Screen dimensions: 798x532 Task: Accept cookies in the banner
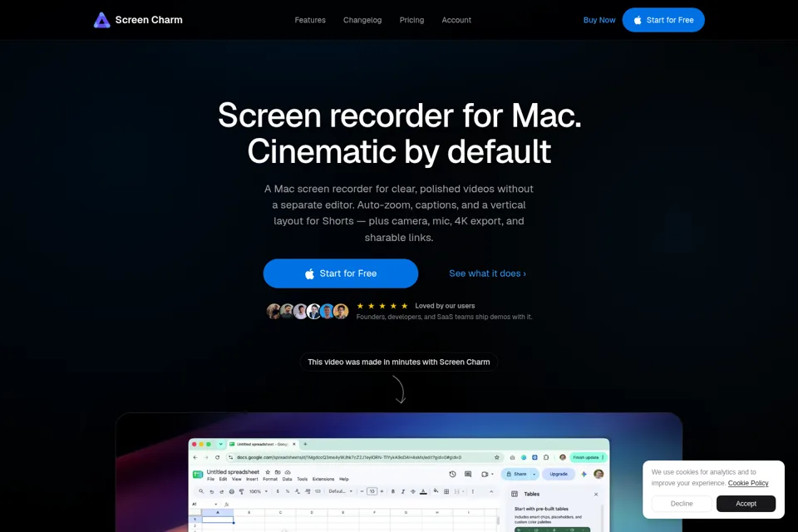coord(746,504)
